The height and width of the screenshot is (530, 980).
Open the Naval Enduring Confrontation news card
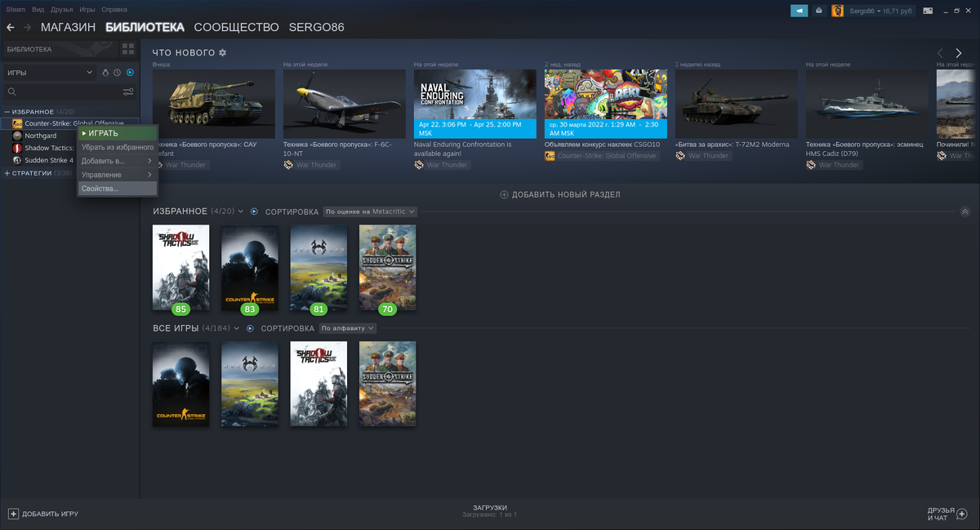coord(475,104)
